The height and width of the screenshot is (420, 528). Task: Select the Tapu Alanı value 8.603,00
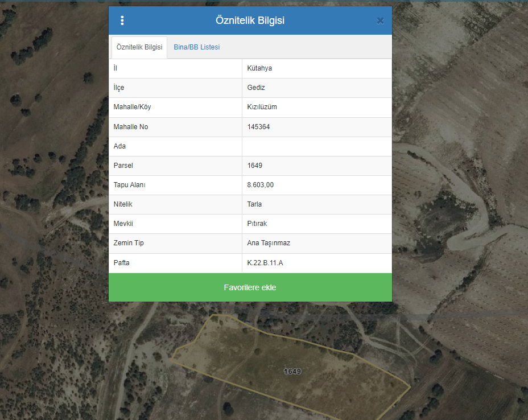(260, 185)
